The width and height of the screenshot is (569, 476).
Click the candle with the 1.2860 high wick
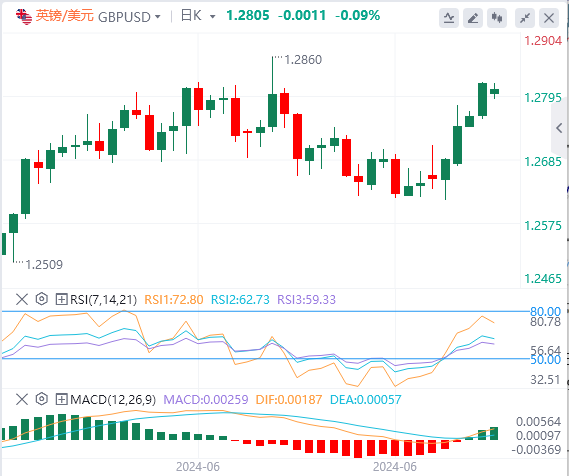pos(272,110)
